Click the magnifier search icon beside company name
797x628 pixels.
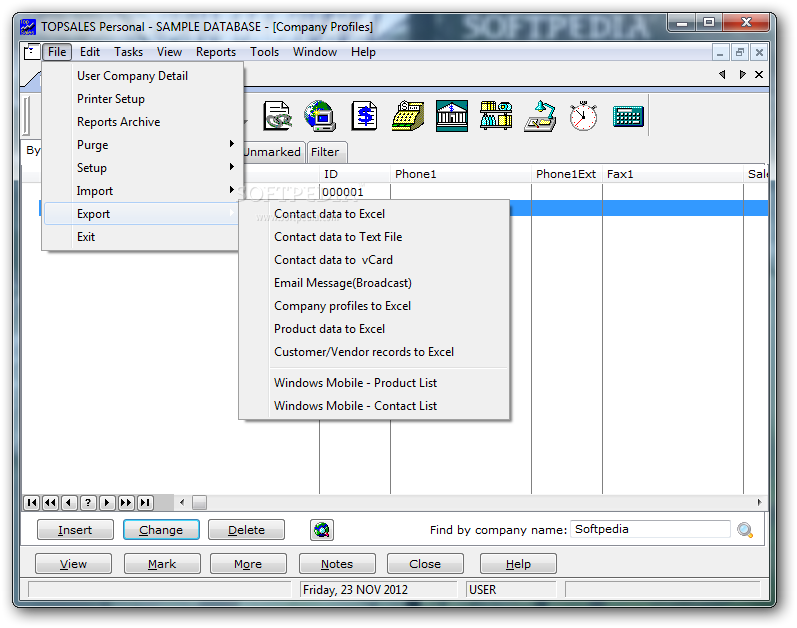point(745,530)
